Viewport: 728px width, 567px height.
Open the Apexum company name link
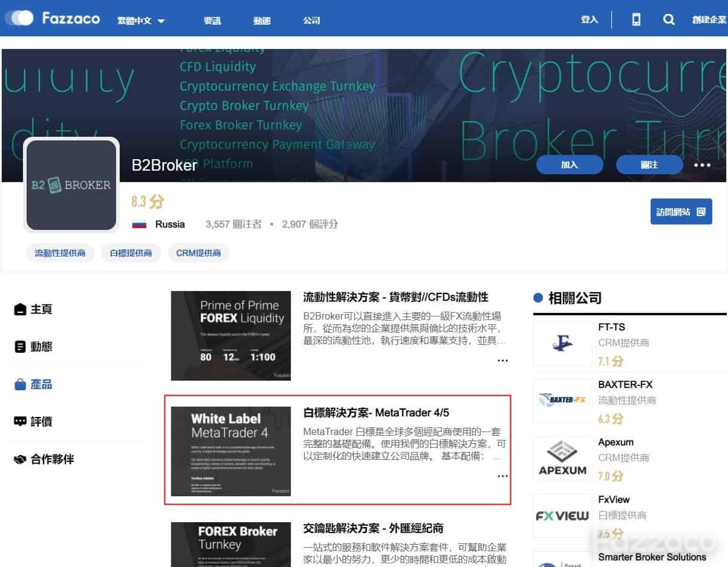click(x=616, y=442)
